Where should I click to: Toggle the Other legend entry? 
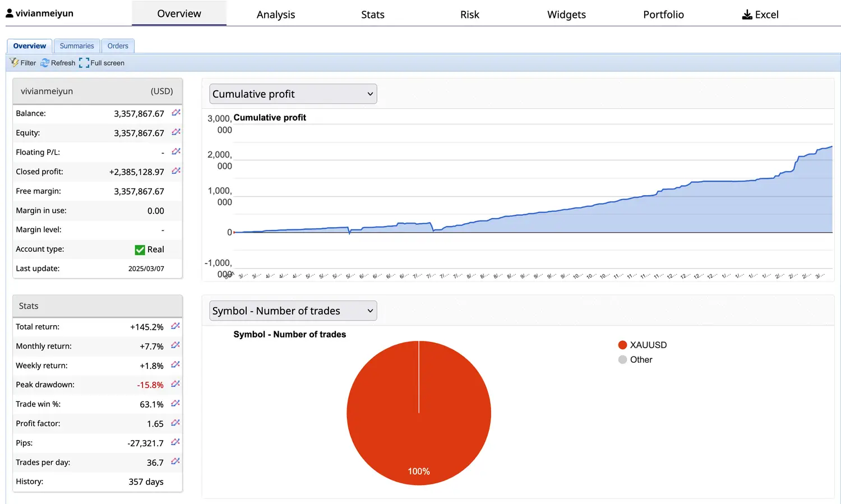point(635,360)
